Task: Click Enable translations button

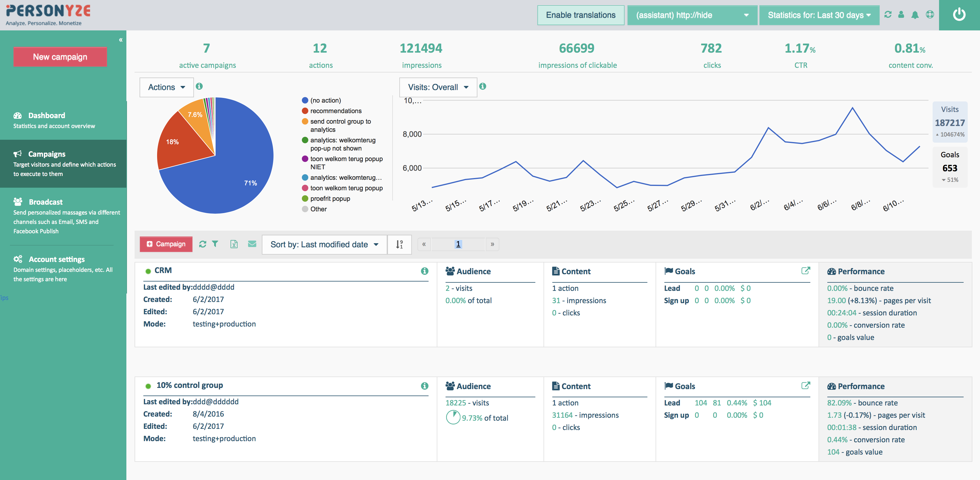Action: coord(580,15)
